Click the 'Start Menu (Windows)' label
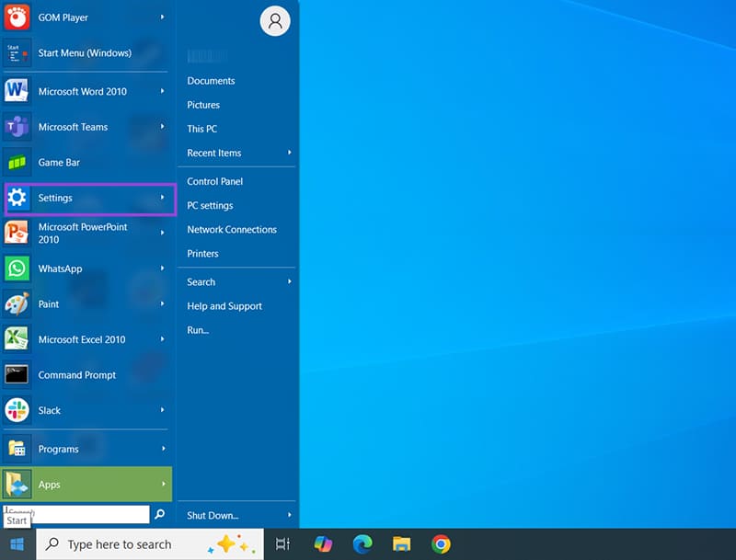736x560 pixels. [x=85, y=52]
